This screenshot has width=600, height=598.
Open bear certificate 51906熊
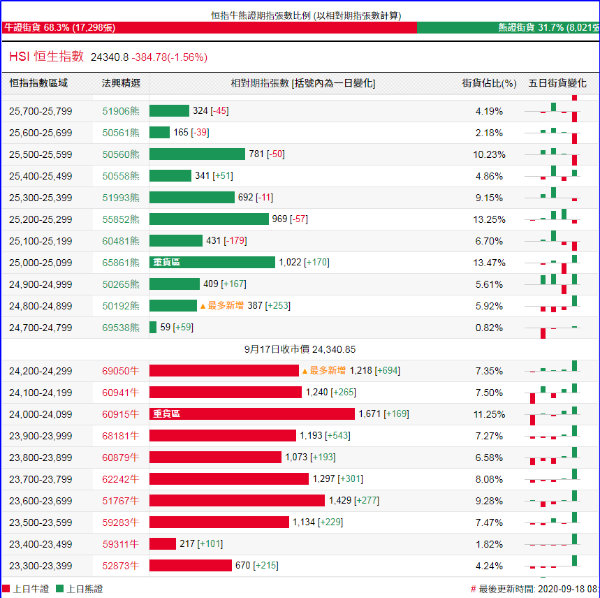121,111
